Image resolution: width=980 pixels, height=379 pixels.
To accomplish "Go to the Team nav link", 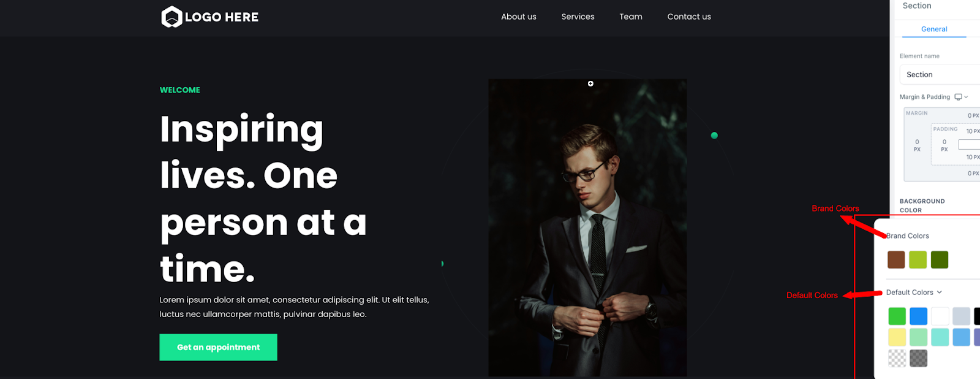I will coord(631,17).
